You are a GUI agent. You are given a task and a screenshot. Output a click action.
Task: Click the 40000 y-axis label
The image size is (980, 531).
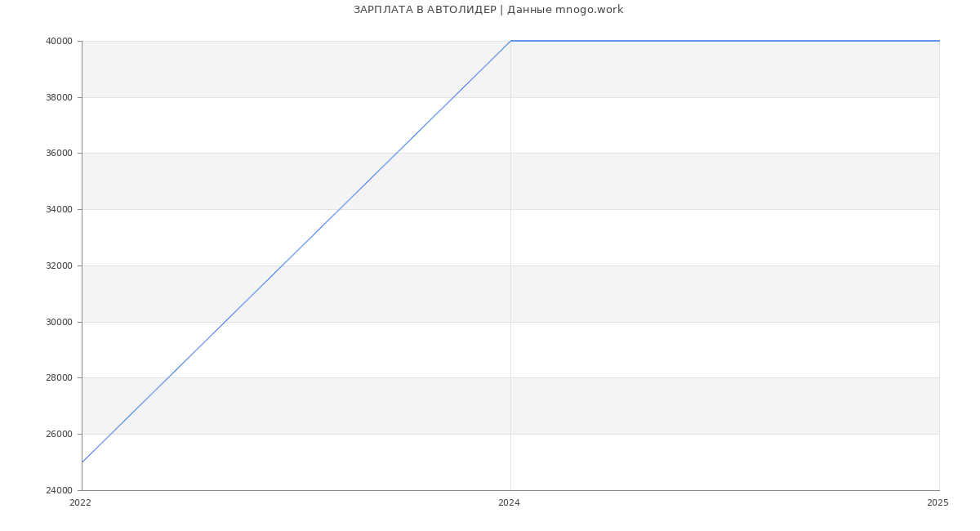59,41
